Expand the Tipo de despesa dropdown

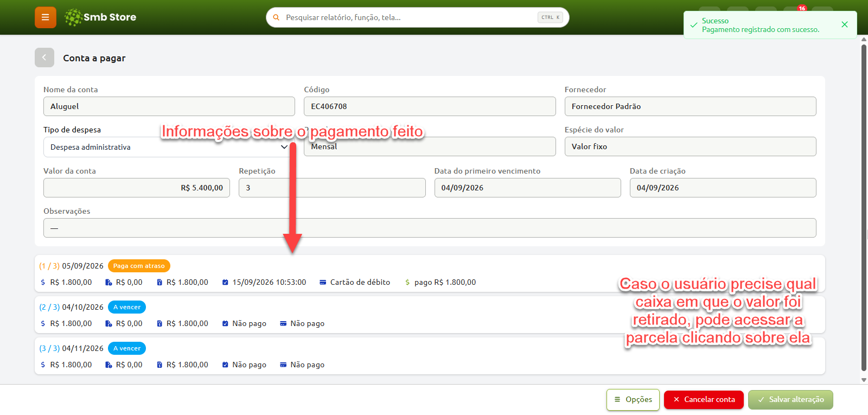[169, 147]
